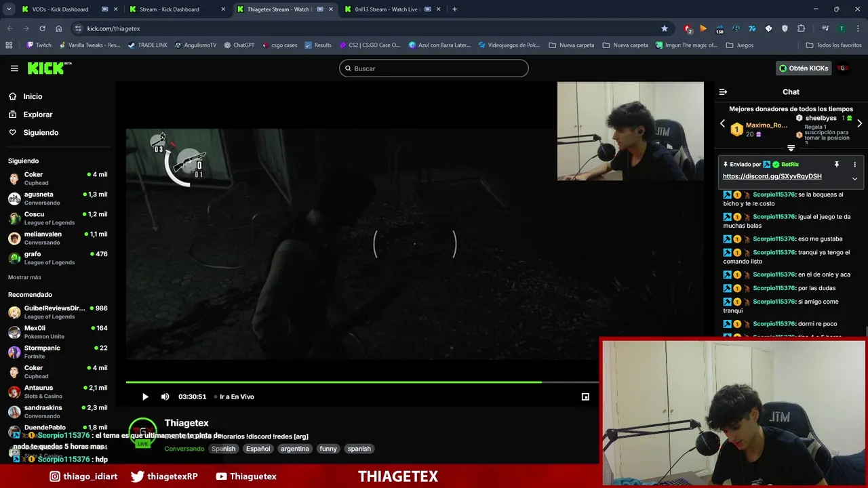868x488 pixels.
Task: Click the 7TV extension icon
Action: 752,28
